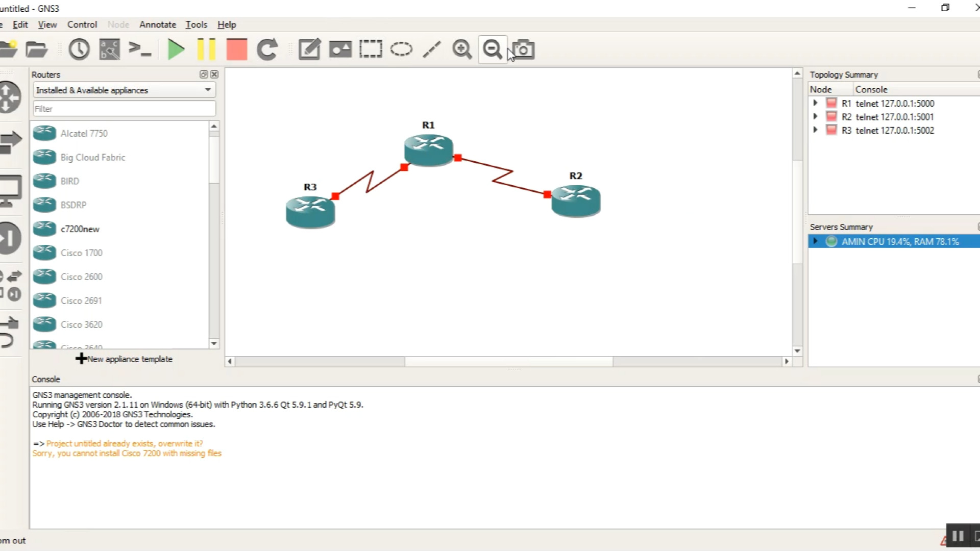Open Installed & Available appliances dropdown

click(x=124, y=90)
